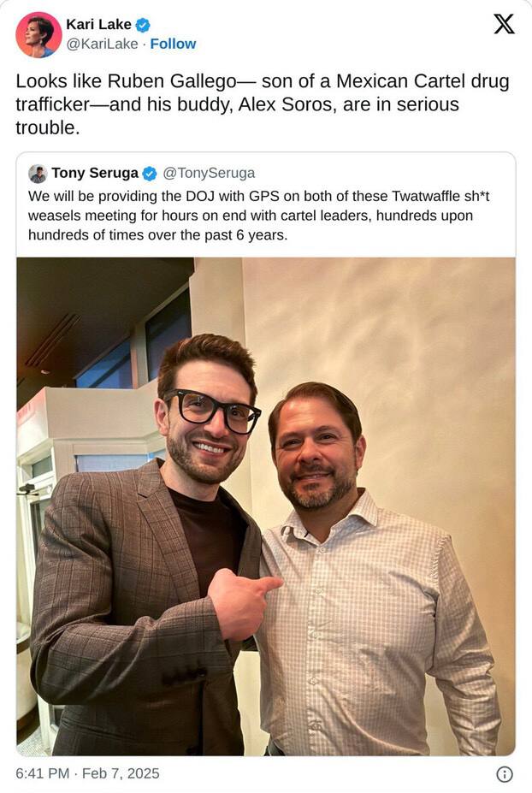532x793 pixels.
Task: Click the X logo
Action: tap(504, 24)
